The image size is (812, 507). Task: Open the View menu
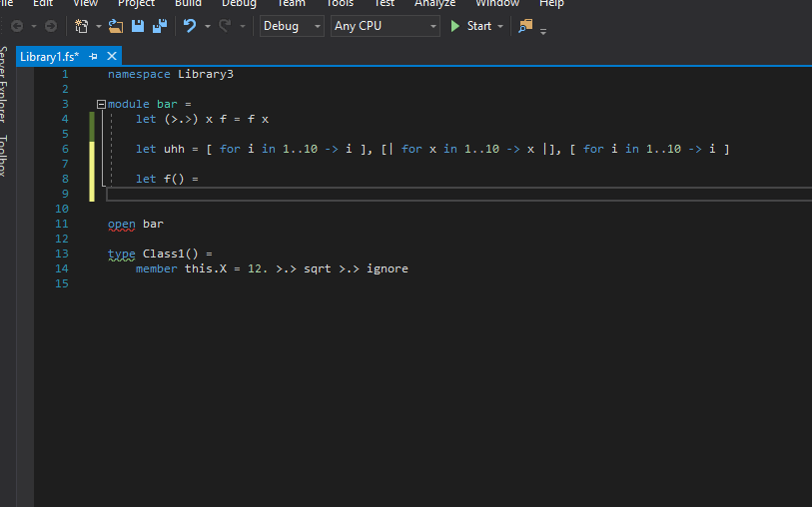(x=86, y=3)
